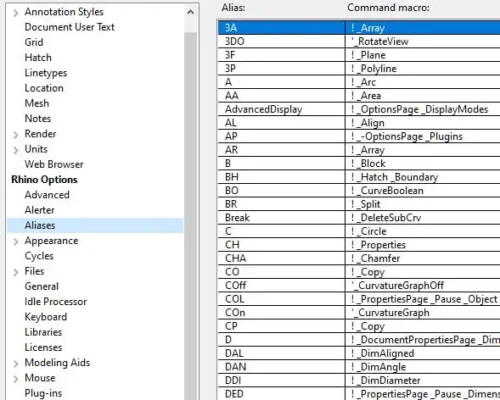Select the Alerter page
This screenshot has height=400, width=500.
[39, 210]
